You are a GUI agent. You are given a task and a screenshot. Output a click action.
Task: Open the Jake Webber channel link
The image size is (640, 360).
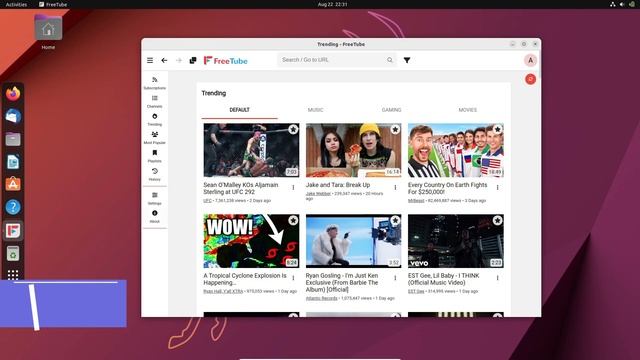pyautogui.click(x=318, y=193)
